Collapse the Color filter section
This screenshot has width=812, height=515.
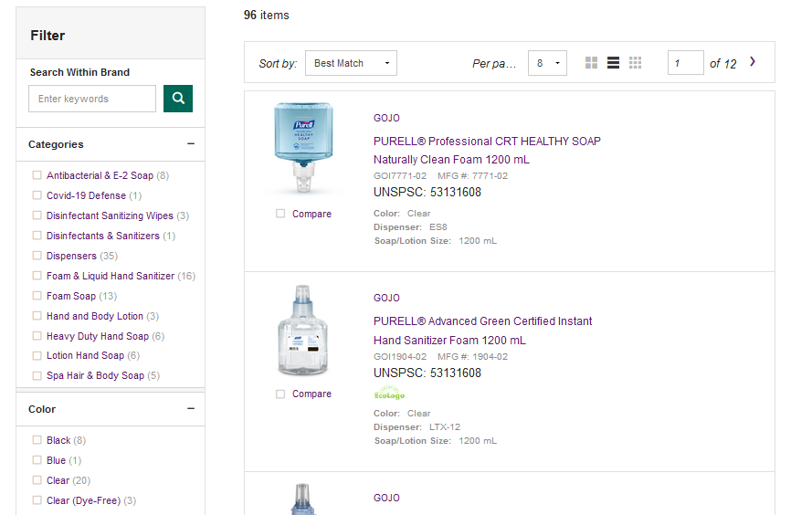191,409
